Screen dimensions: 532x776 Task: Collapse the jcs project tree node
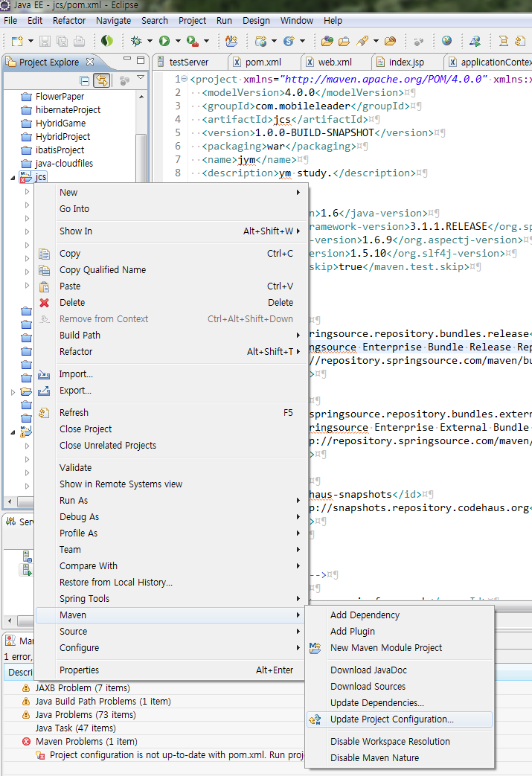13,178
